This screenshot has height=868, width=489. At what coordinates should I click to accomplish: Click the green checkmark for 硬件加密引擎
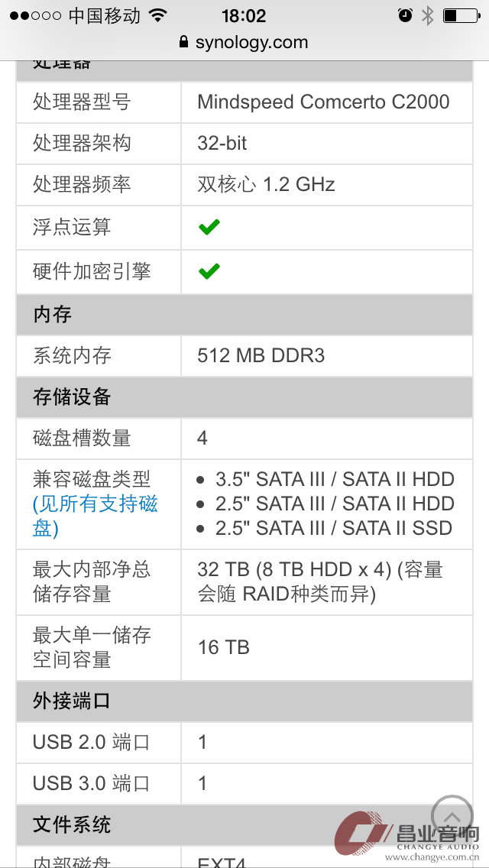[x=209, y=271]
